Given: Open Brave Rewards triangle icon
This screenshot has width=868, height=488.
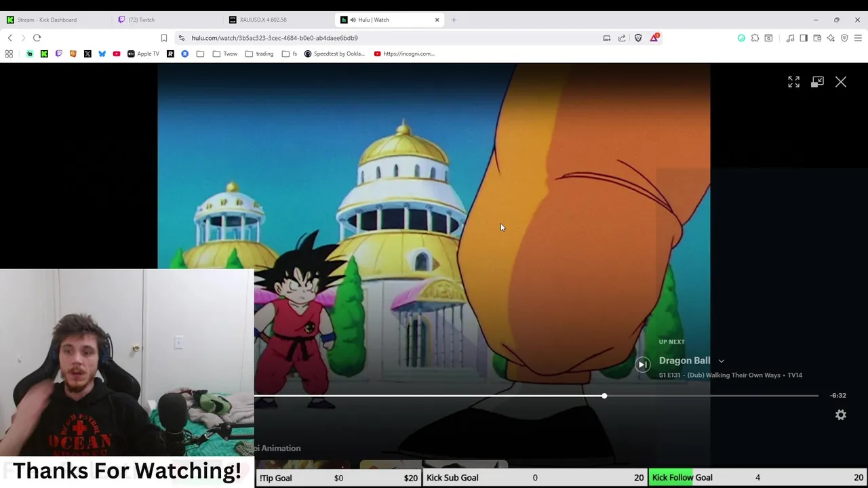Looking at the screenshot, I should [x=654, y=38].
